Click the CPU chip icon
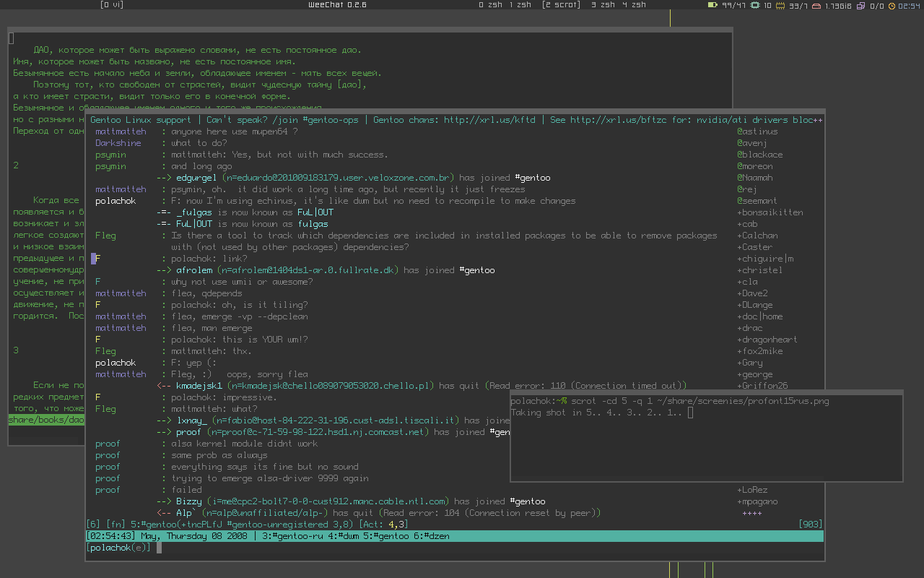 755,5
